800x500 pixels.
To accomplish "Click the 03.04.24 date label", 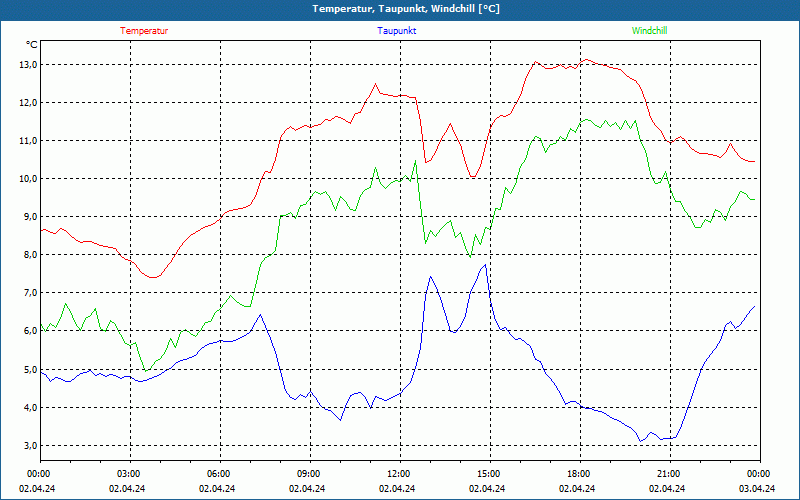I will 757,488.
